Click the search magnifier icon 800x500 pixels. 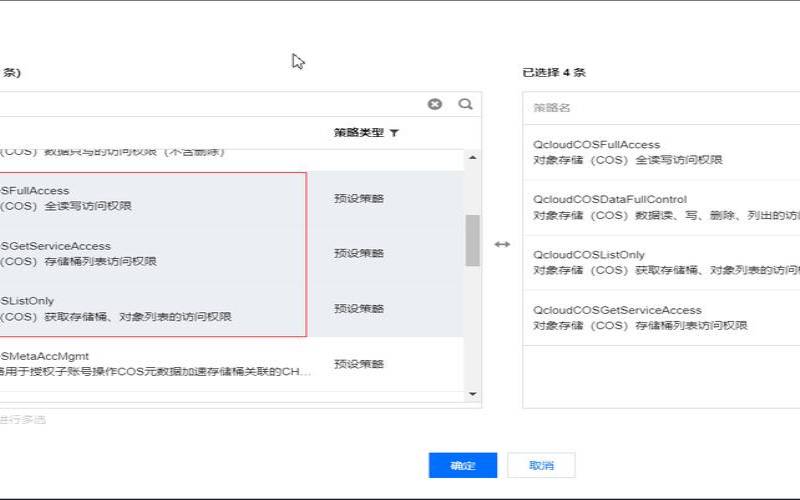(x=465, y=104)
